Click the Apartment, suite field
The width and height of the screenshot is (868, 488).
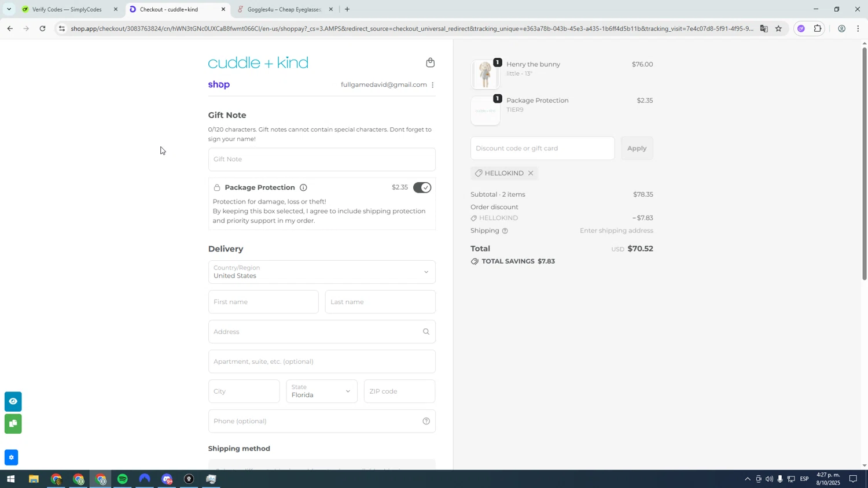tap(322, 362)
